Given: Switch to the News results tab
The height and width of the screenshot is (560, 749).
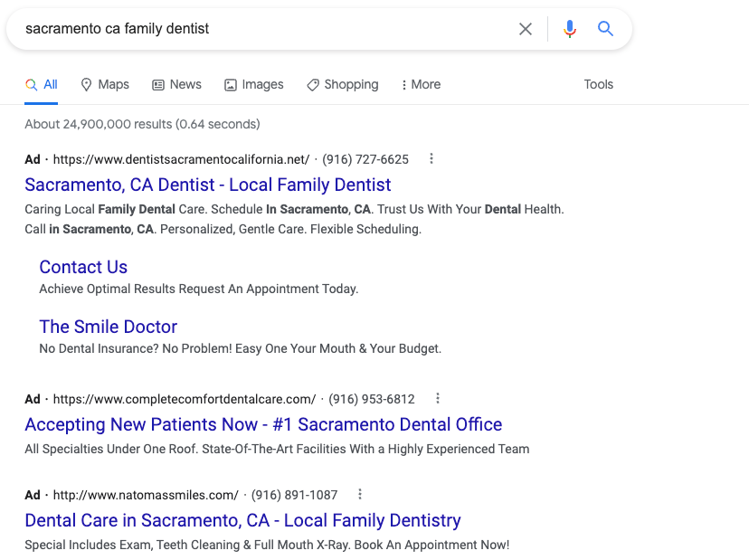Looking at the screenshot, I should point(176,84).
